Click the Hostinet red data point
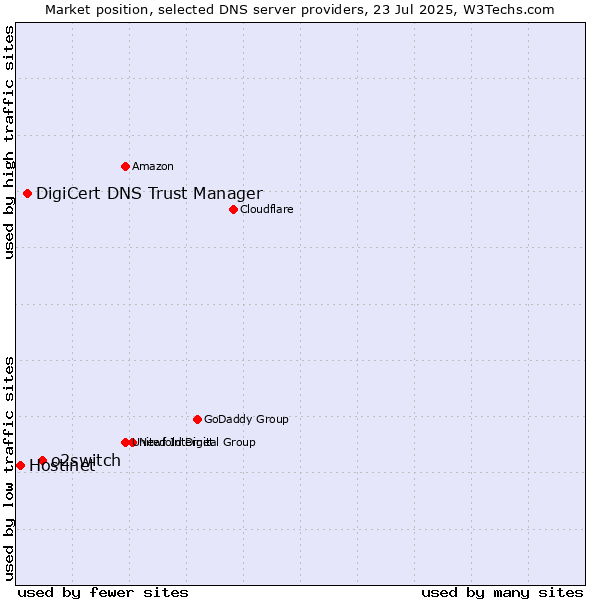Screen dimensions: 600x600 (20, 465)
